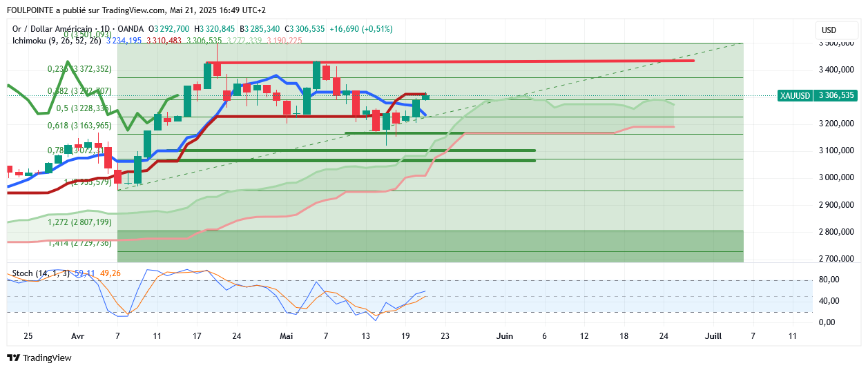
Task: Click the OANDA source label in the legend
Action: (131, 29)
